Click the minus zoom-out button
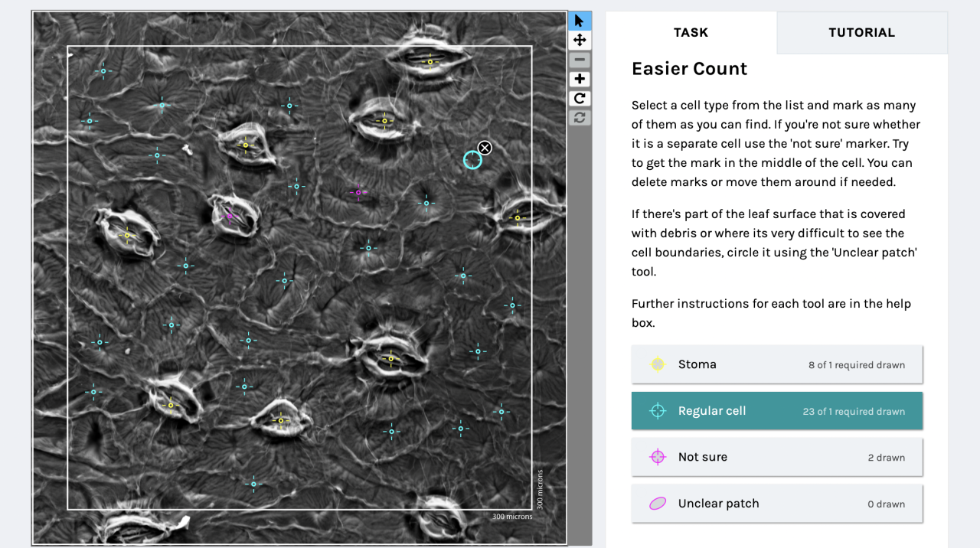This screenshot has height=548, width=980. click(x=580, y=60)
